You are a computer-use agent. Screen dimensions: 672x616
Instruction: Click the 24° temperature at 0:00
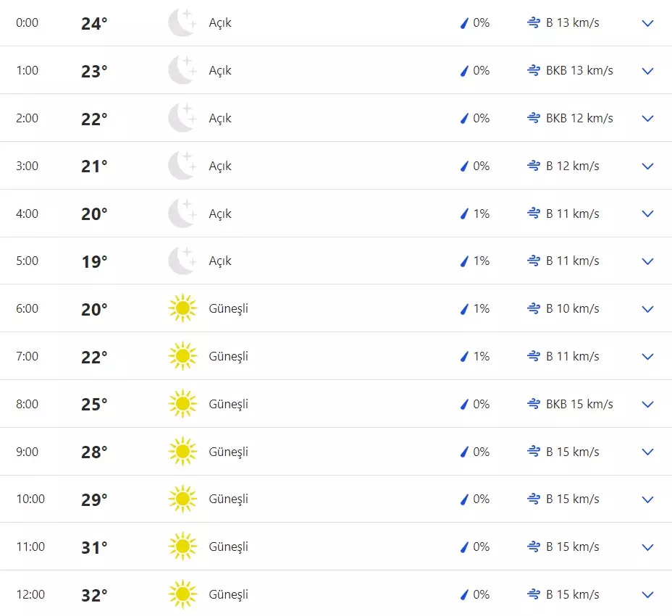[94, 23]
